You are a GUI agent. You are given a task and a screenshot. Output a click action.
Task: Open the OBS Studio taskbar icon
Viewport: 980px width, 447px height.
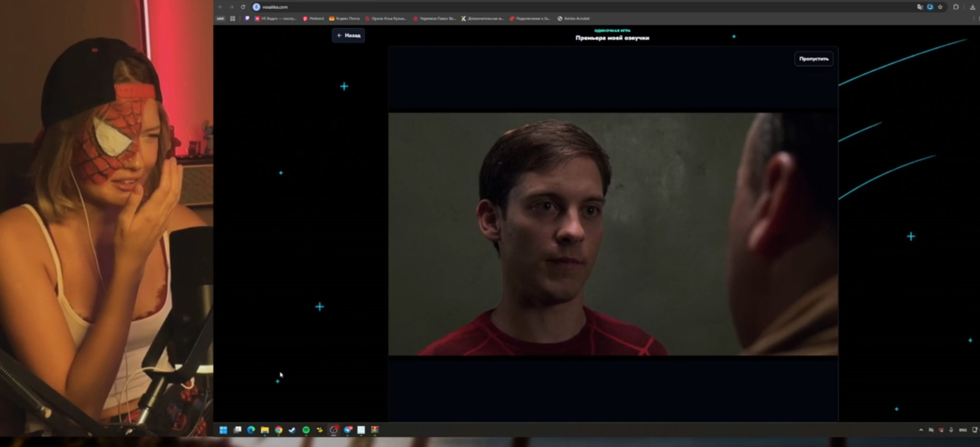pyautogui.click(x=334, y=430)
